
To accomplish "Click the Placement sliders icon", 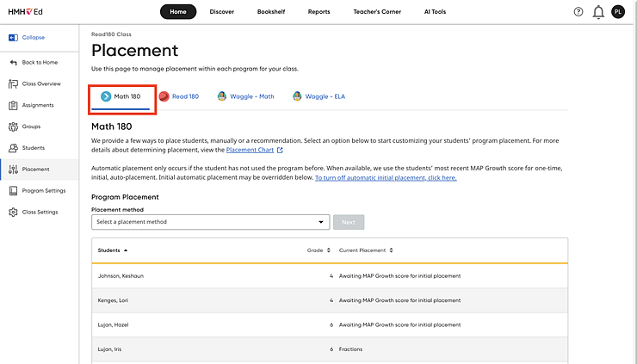I will (13, 170).
